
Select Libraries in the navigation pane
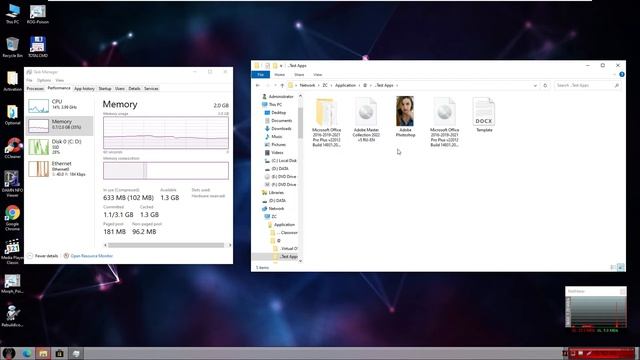(273, 192)
